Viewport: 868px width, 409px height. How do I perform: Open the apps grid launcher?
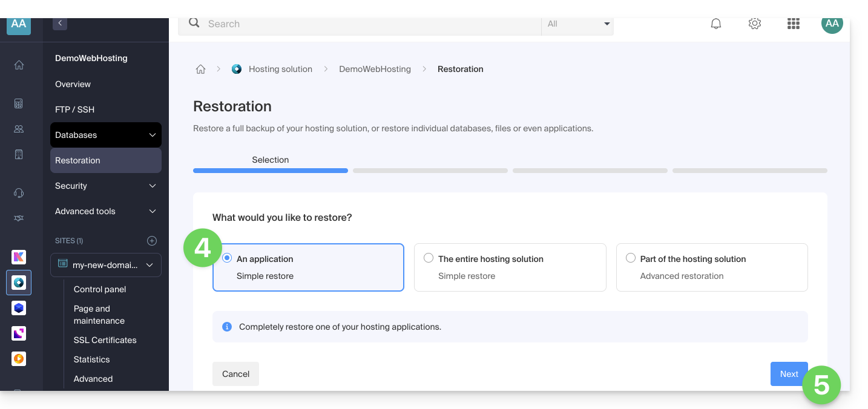(793, 24)
